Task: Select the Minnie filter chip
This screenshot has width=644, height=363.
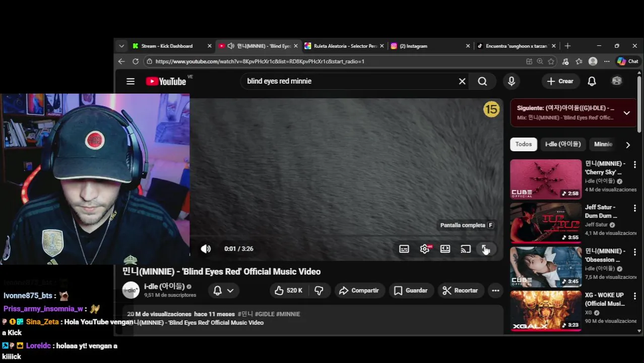Action: [x=603, y=144]
